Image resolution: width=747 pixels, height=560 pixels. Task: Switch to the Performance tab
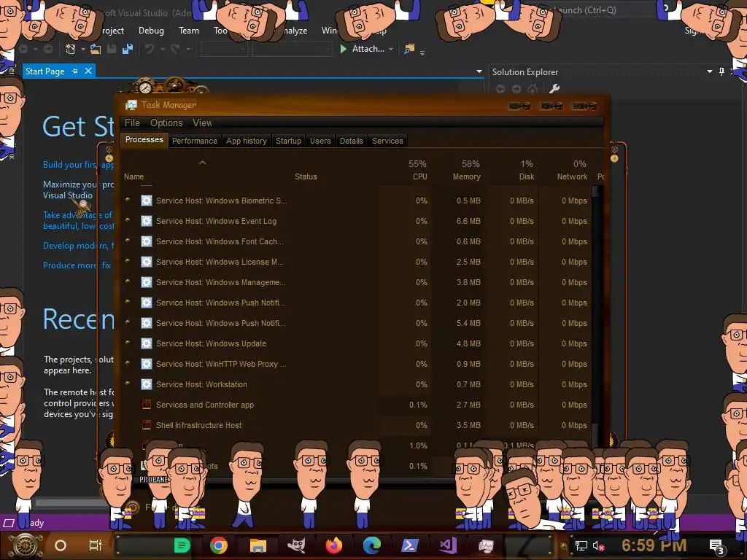pyautogui.click(x=194, y=141)
